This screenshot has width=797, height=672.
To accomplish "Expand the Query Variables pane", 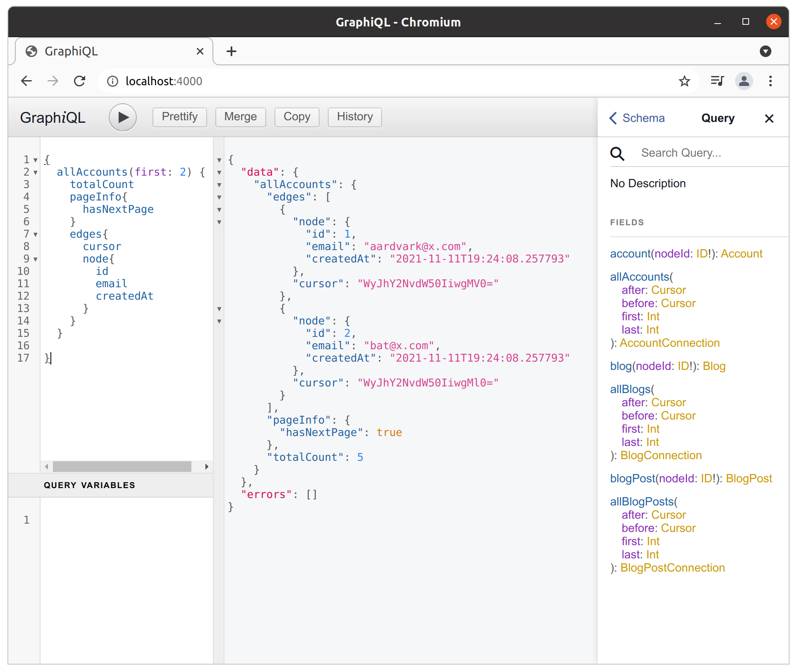I will pos(89,485).
